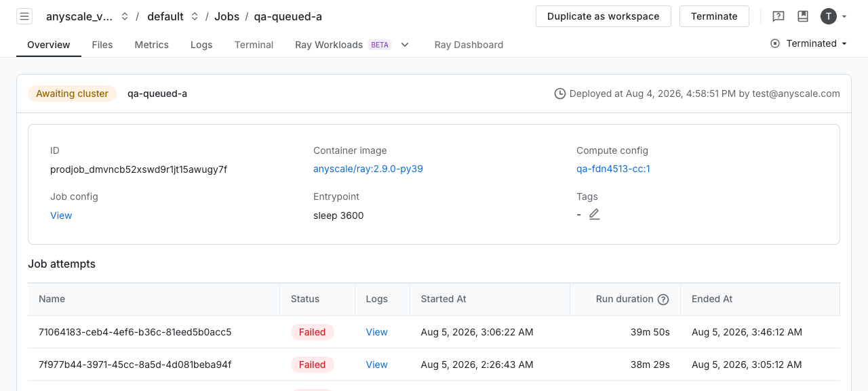The height and width of the screenshot is (391, 868).
Task: Open the Ray Dashboard tab
Action: click(x=469, y=45)
